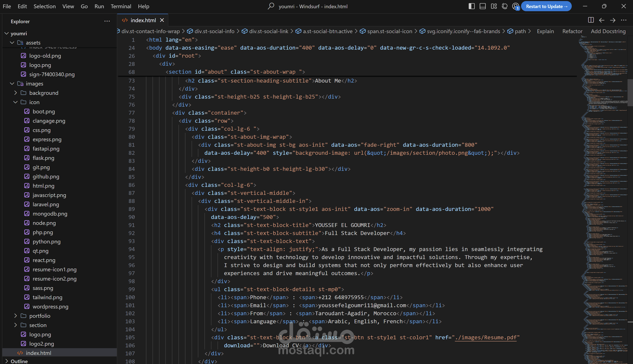Navigate back with the left arrow icon
633x364 pixels.
[602, 20]
